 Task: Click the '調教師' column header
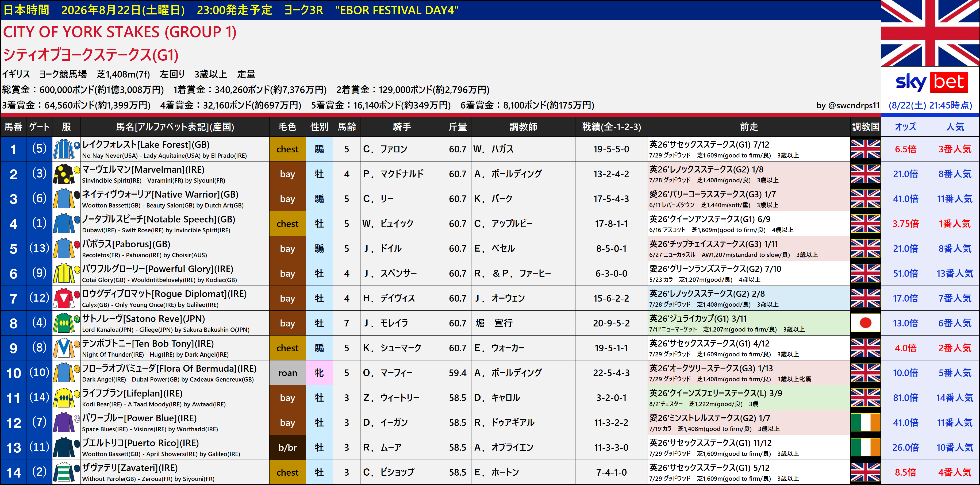coord(523,127)
